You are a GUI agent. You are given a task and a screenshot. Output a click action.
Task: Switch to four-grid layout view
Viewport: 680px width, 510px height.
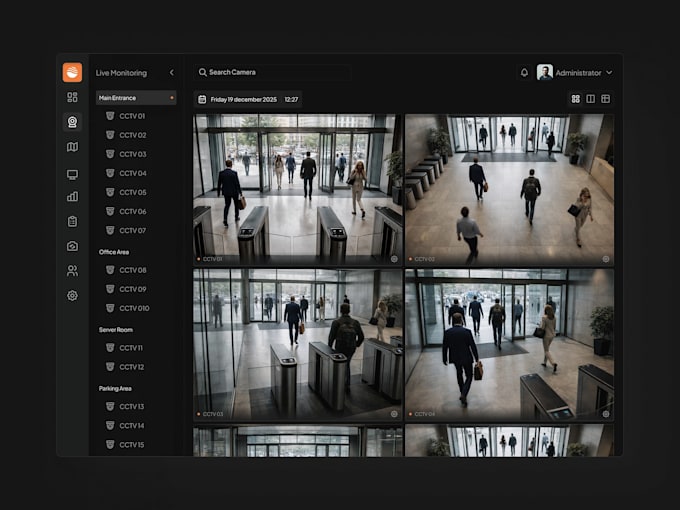[x=575, y=99]
